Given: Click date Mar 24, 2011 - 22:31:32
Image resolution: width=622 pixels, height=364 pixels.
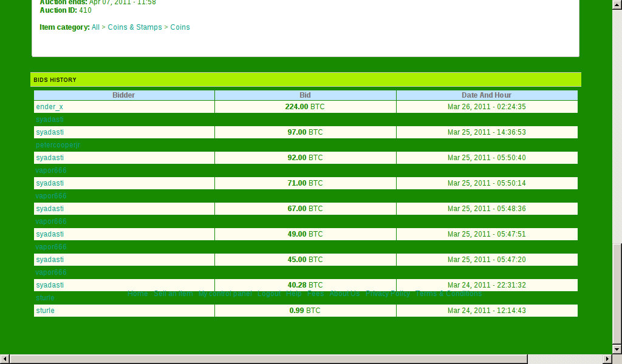Looking at the screenshot, I should [x=487, y=285].
